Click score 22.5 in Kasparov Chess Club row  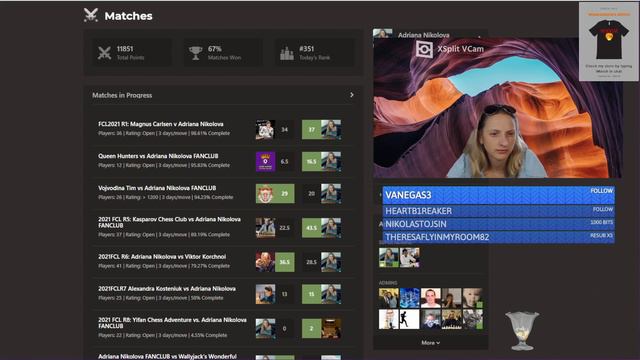(x=284, y=228)
